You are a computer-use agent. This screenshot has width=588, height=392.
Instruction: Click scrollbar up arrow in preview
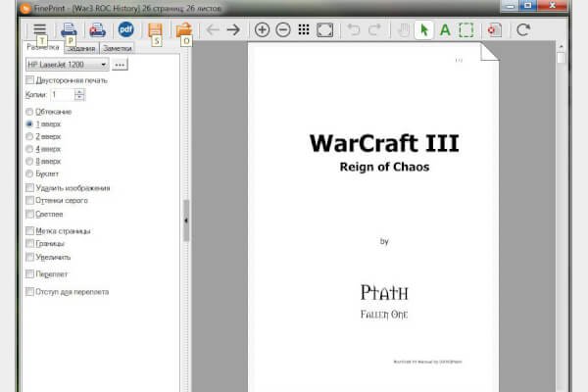click(561, 46)
